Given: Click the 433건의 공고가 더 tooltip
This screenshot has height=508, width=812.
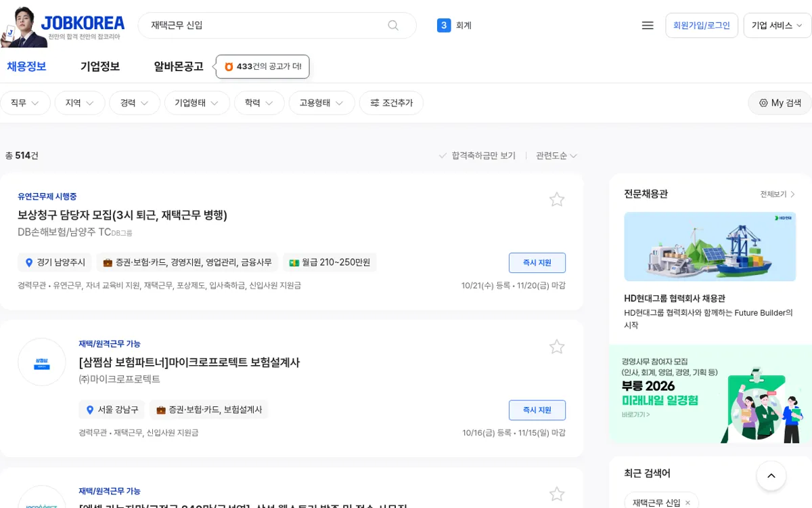Looking at the screenshot, I should [x=263, y=66].
